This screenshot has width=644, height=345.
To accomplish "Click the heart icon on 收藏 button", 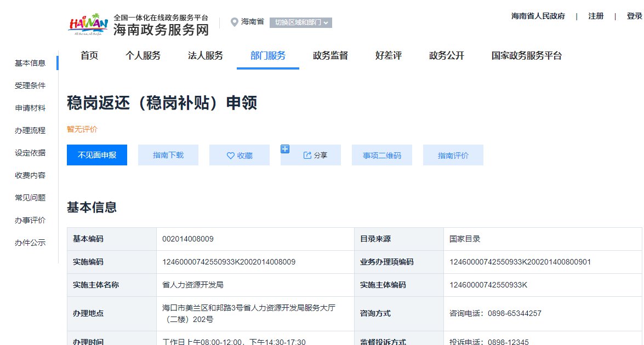I will coord(231,156).
